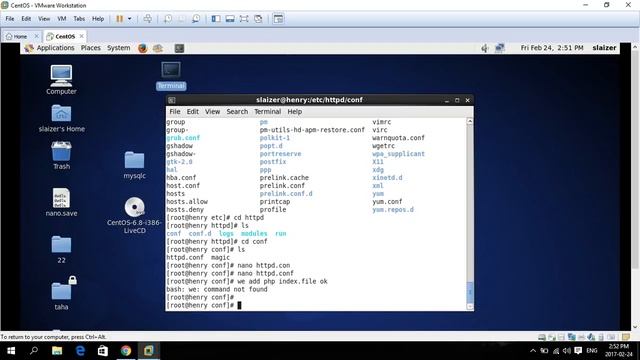Open Windows search from the taskbar
The width and height of the screenshot is (640, 360).
[x=34, y=351]
